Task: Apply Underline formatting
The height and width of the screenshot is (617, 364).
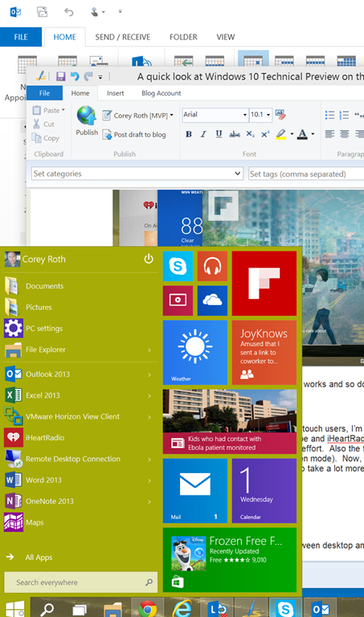Action: point(219,134)
